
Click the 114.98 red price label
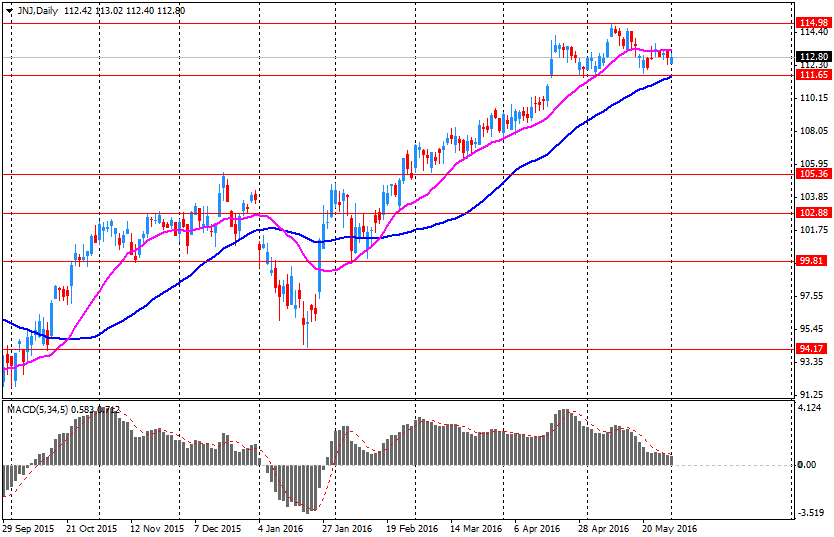(x=814, y=23)
